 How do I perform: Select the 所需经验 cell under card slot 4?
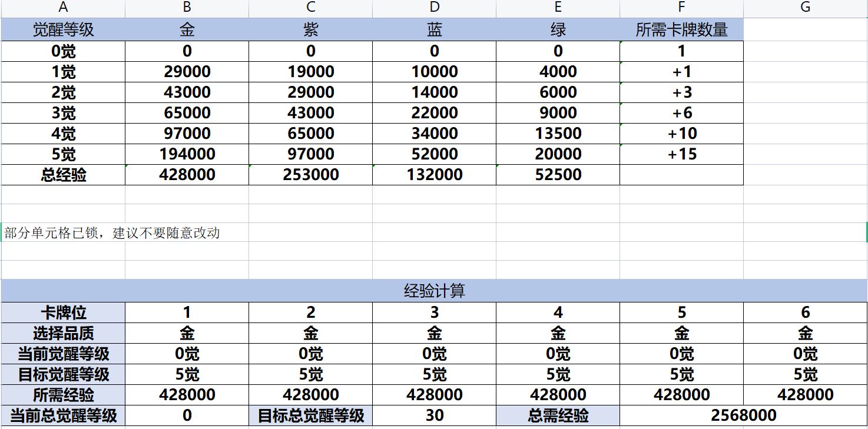[x=558, y=394]
